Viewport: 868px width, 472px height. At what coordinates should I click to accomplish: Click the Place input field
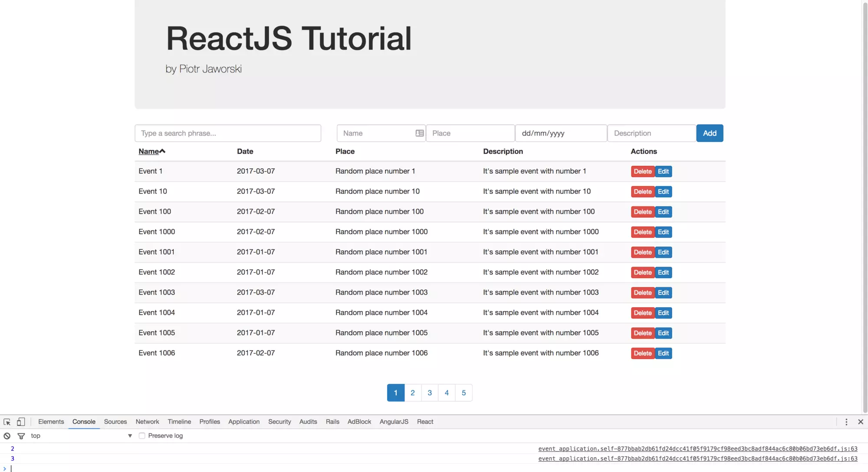[470, 133]
